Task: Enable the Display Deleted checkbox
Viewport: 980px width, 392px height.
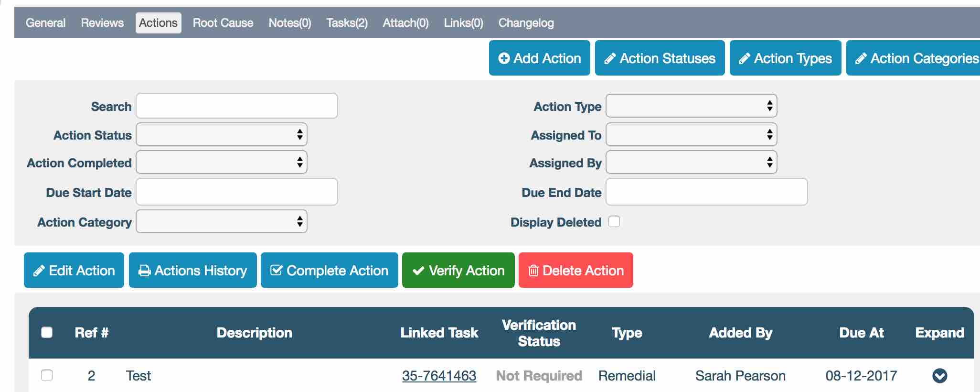Action: (614, 222)
